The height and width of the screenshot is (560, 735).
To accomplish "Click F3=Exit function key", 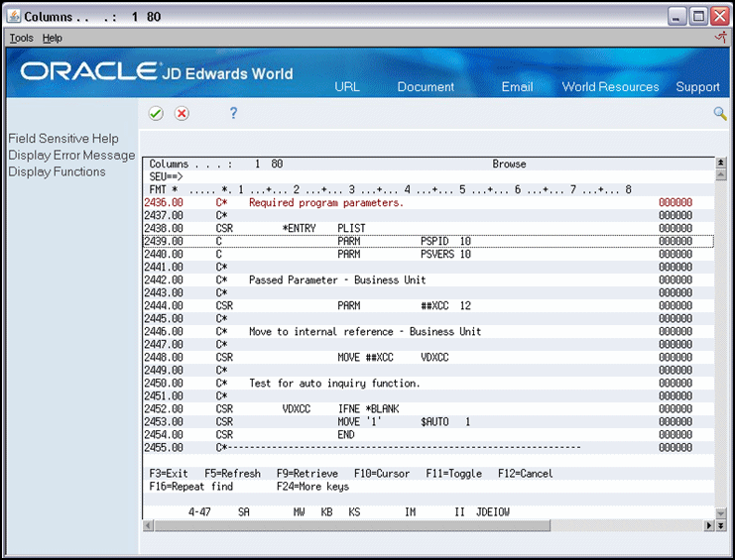I will point(169,474).
